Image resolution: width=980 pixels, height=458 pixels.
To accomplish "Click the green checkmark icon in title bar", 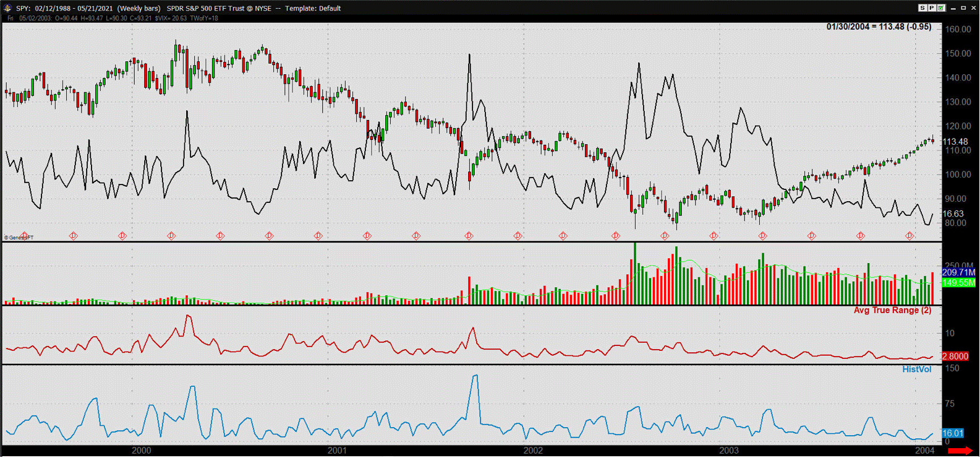I will (x=941, y=8).
